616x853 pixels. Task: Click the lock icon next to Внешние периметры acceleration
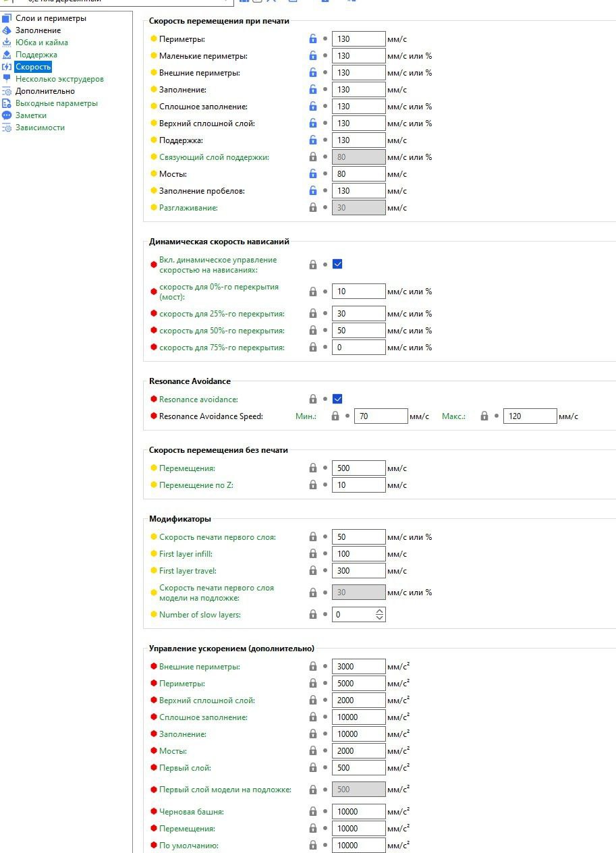(x=313, y=666)
